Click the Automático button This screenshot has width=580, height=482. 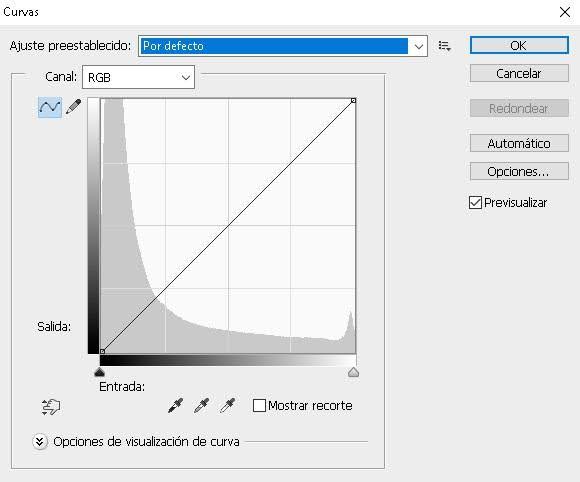click(x=519, y=143)
